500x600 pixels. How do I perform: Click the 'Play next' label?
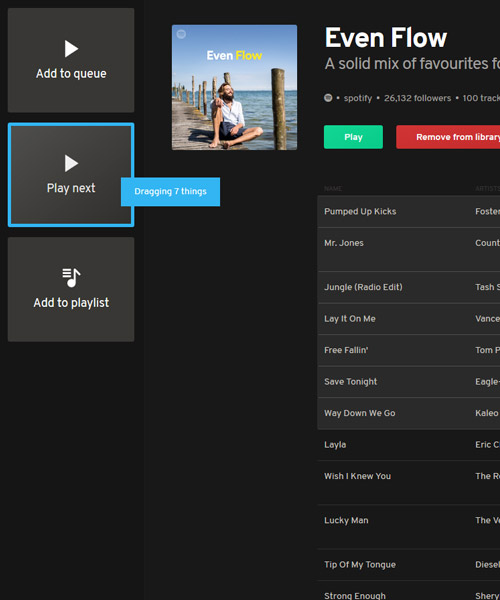[x=71, y=188]
